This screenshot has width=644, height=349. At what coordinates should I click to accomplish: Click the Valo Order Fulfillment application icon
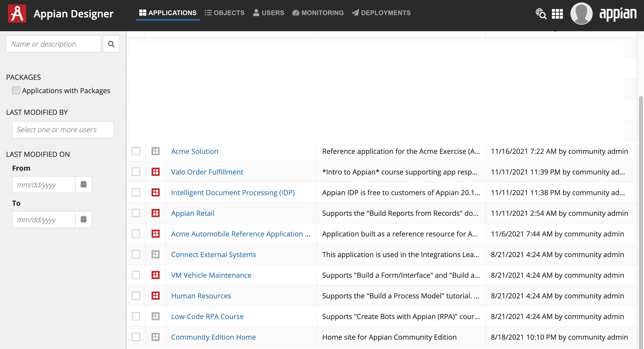click(156, 172)
